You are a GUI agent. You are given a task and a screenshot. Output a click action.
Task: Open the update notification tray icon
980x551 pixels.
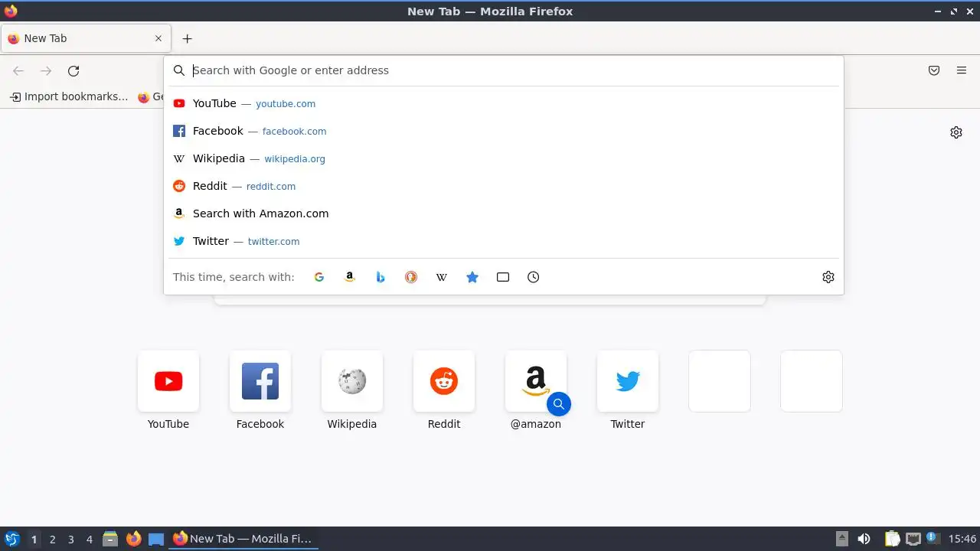[x=933, y=538]
